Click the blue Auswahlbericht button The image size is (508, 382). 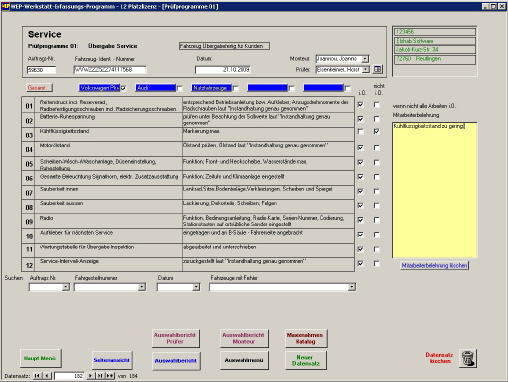click(176, 361)
